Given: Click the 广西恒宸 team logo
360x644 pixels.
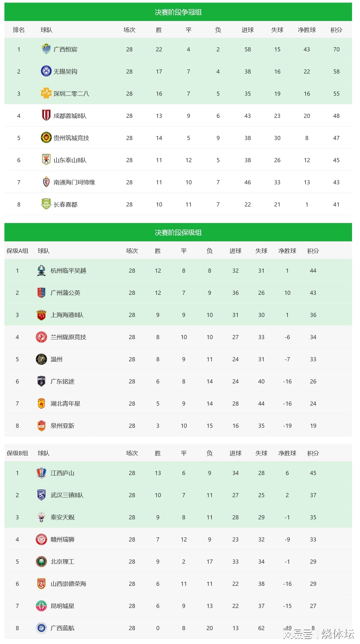Looking at the screenshot, I should tap(46, 49).
